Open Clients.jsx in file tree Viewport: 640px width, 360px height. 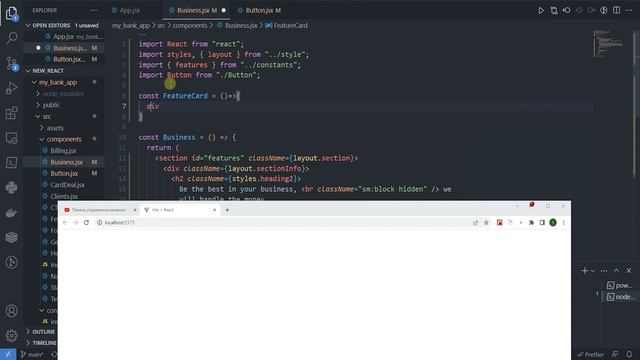64,196
